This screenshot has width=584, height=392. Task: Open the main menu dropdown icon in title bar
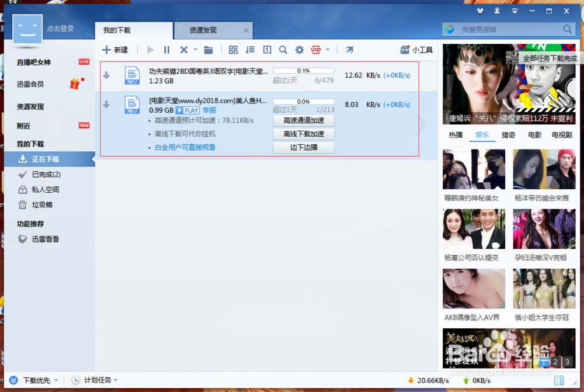click(515, 11)
